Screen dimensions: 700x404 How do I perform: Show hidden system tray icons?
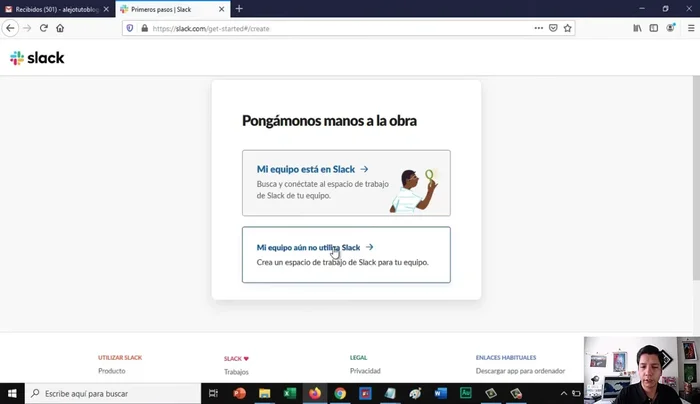(563, 393)
